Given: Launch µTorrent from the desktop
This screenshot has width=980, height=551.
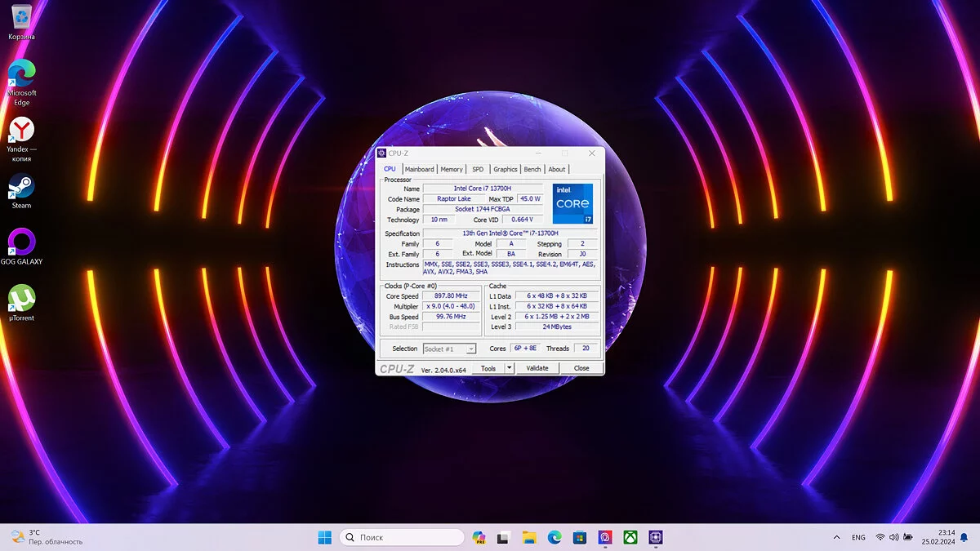Looking at the screenshot, I should (22, 299).
